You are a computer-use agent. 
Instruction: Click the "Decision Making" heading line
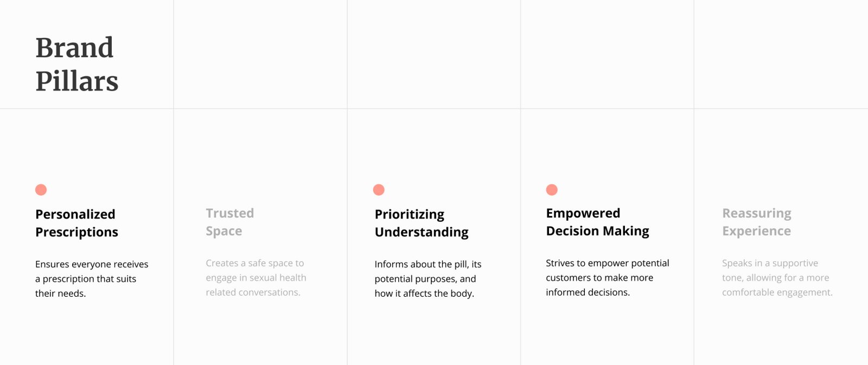point(597,231)
